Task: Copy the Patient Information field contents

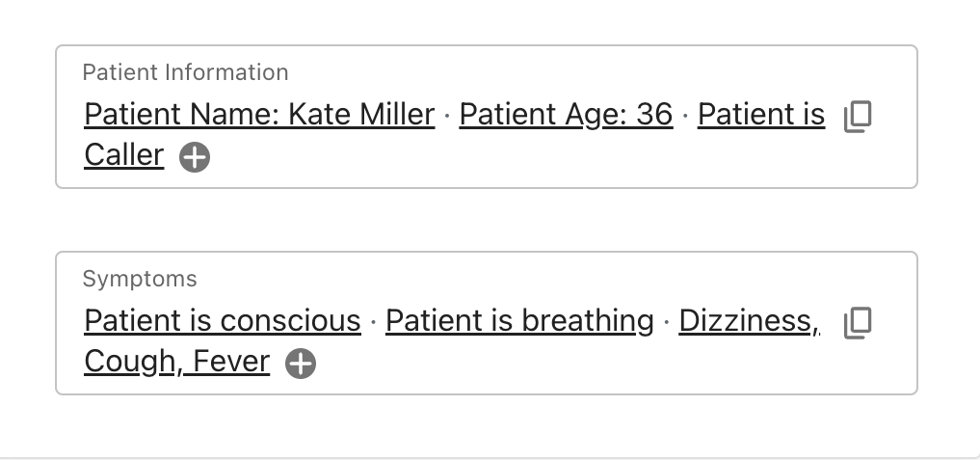Action: pos(857,117)
